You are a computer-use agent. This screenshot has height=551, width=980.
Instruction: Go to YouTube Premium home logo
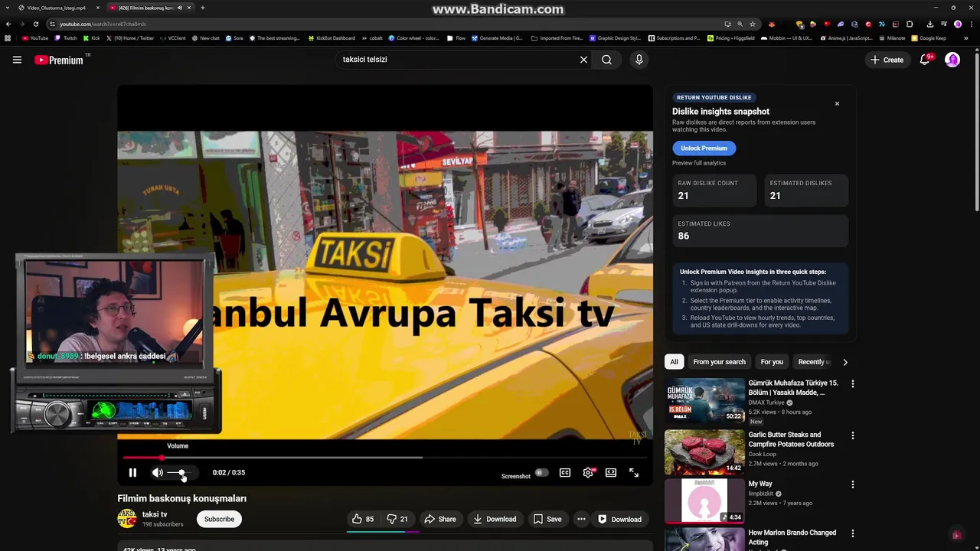click(59, 60)
